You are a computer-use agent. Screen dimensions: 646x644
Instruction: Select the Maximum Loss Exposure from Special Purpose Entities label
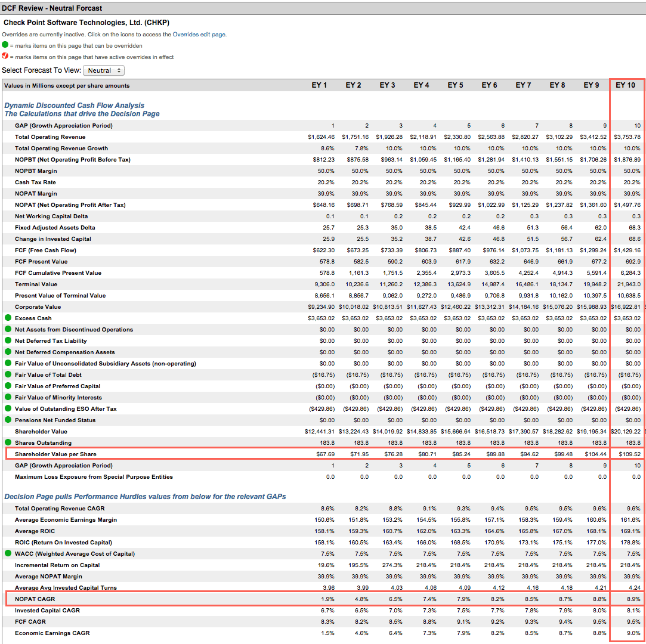tap(94, 477)
